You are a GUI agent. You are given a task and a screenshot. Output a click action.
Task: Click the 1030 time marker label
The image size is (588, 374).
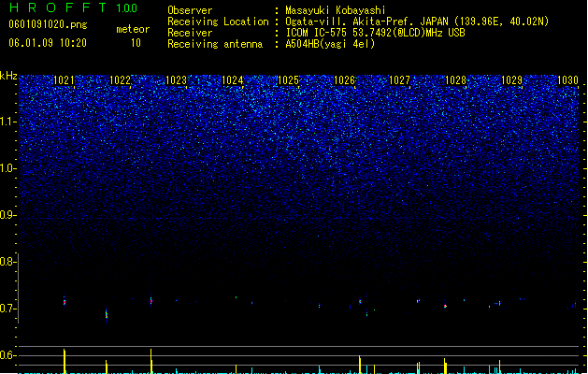coord(567,80)
